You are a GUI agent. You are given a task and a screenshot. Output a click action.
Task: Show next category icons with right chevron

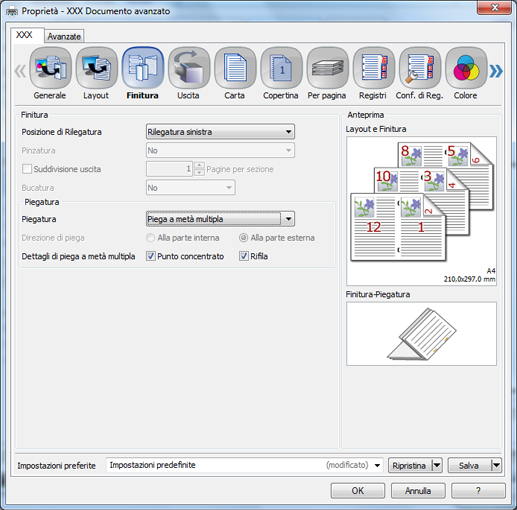click(496, 71)
